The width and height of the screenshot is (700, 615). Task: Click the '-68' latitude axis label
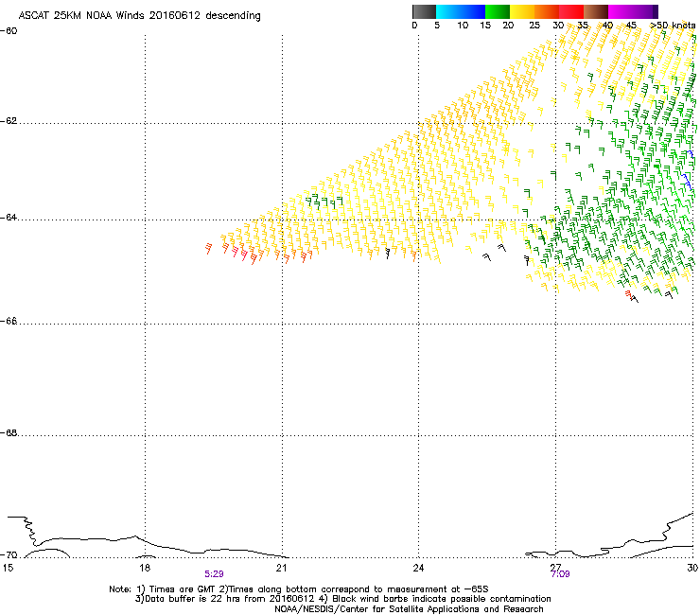[x=9, y=432]
